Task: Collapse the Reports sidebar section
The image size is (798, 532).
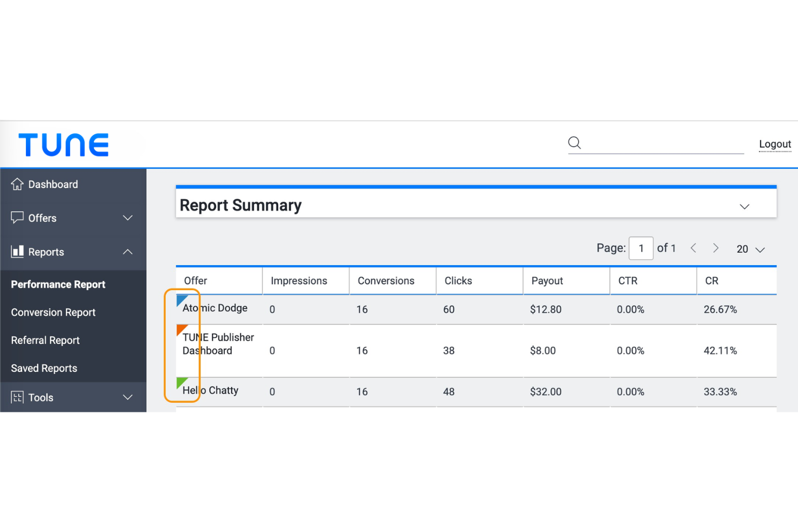Action: [x=128, y=251]
